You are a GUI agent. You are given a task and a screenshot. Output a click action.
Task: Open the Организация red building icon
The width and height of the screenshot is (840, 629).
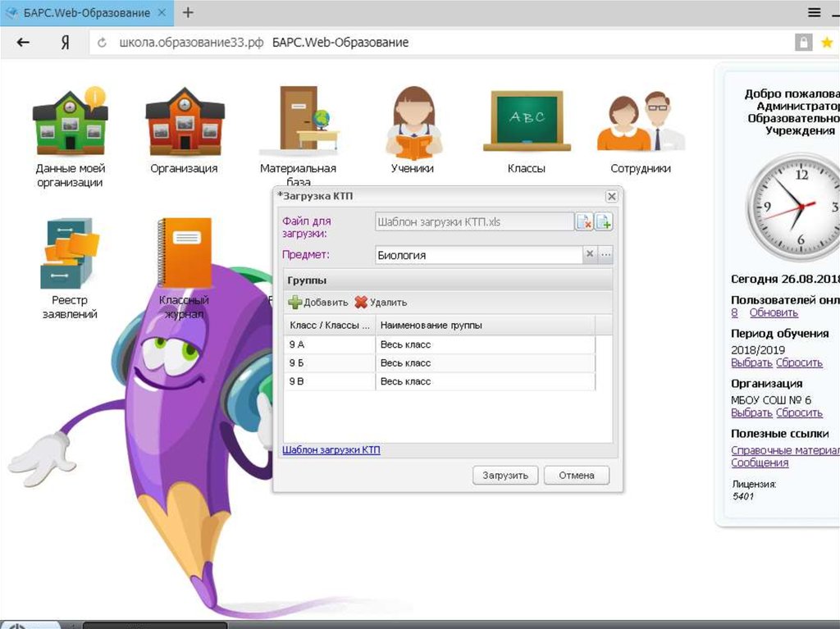tap(185, 123)
